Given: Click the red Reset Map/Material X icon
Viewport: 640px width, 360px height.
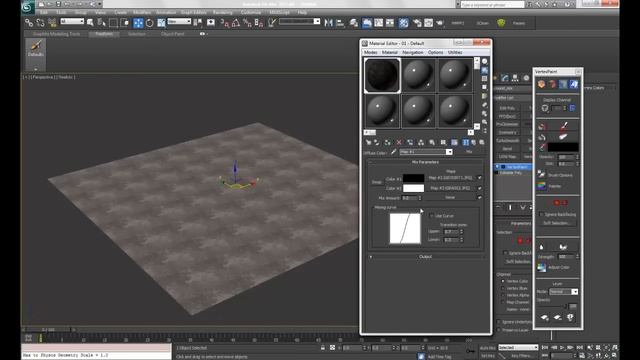Looking at the screenshot, I should pyautogui.click(x=399, y=142).
